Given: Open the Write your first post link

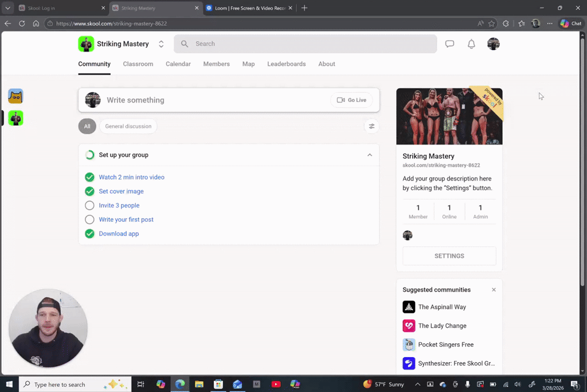Looking at the screenshot, I should coord(126,219).
